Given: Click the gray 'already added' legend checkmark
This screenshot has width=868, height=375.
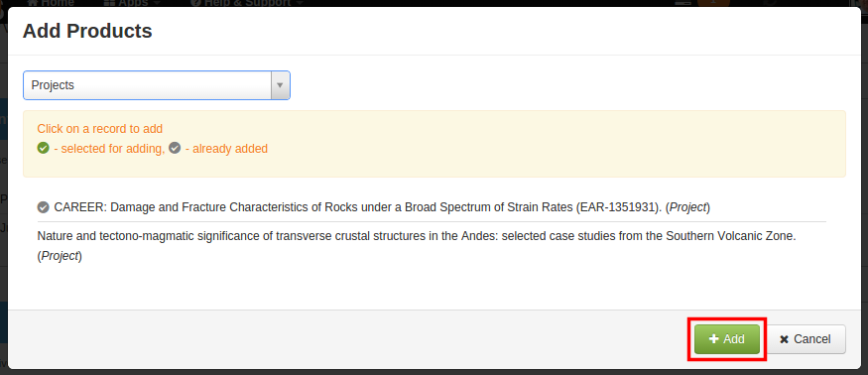Looking at the screenshot, I should tap(175, 149).
